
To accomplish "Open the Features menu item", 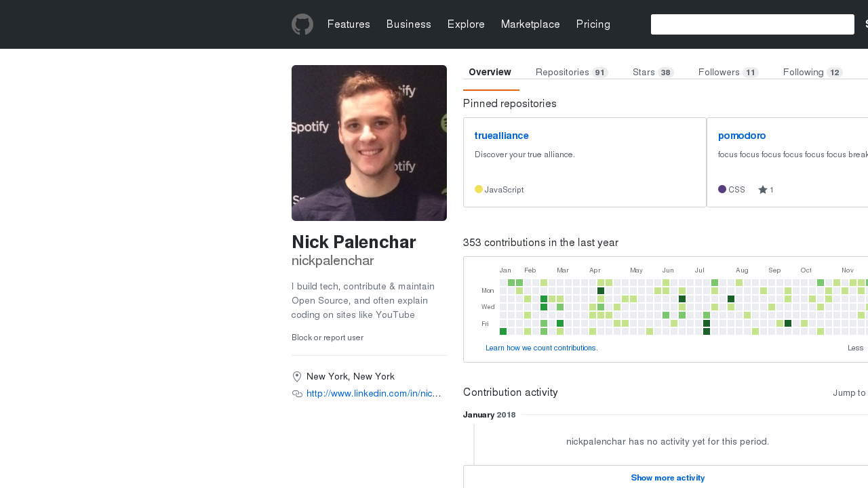I will pos(349,24).
